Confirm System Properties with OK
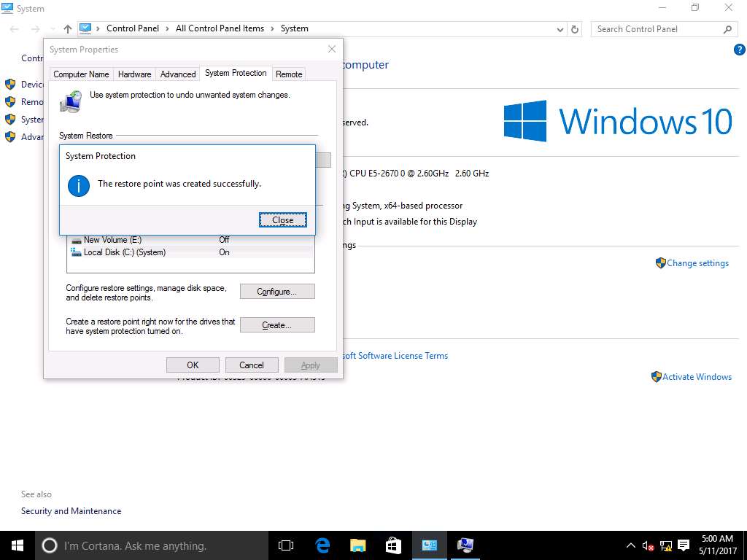The height and width of the screenshot is (560, 747). [x=193, y=365]
